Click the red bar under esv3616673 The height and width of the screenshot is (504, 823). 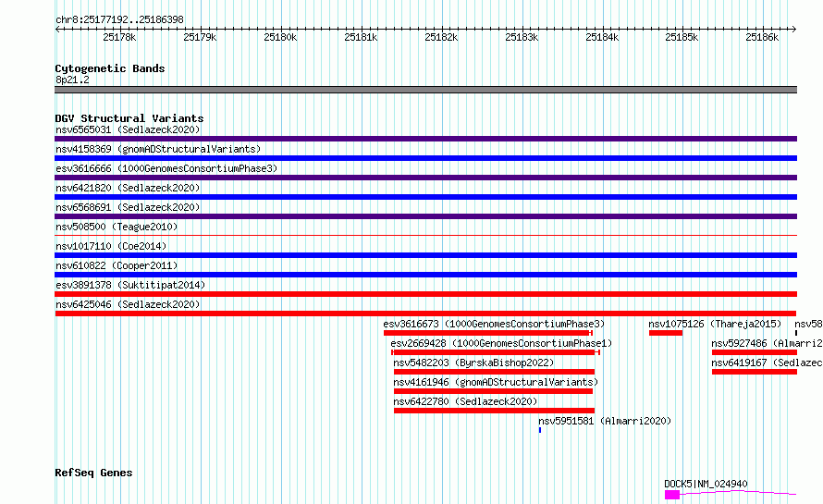pyautogui.click(x=488, y=333)
